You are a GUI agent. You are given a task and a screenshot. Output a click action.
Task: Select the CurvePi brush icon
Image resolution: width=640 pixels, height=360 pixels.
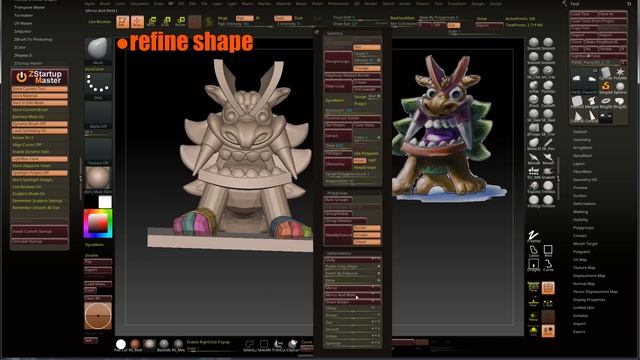click(x=548, y=100)
